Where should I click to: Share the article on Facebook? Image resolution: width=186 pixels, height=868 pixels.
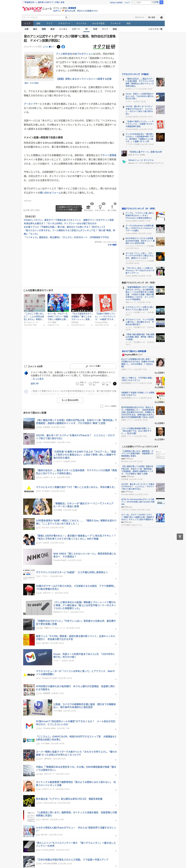(63, 47)
